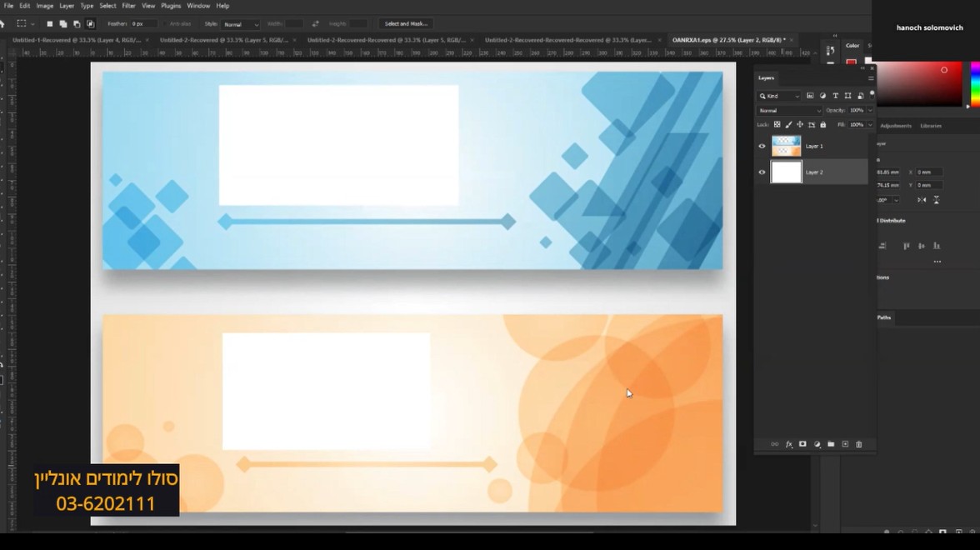Create a new layer with plus icon
Screen dimensions: 980x550
(x=845, y=444)
